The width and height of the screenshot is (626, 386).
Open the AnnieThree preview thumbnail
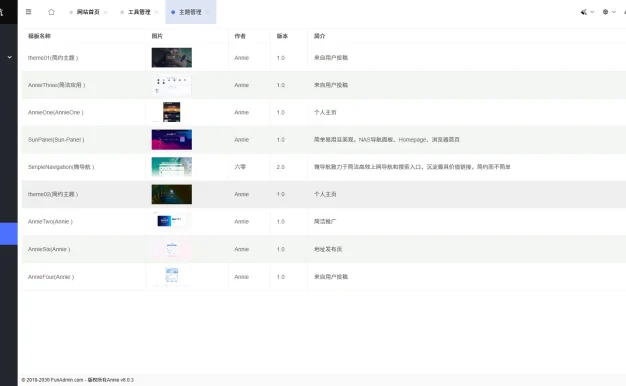click(x=172, y=85)
